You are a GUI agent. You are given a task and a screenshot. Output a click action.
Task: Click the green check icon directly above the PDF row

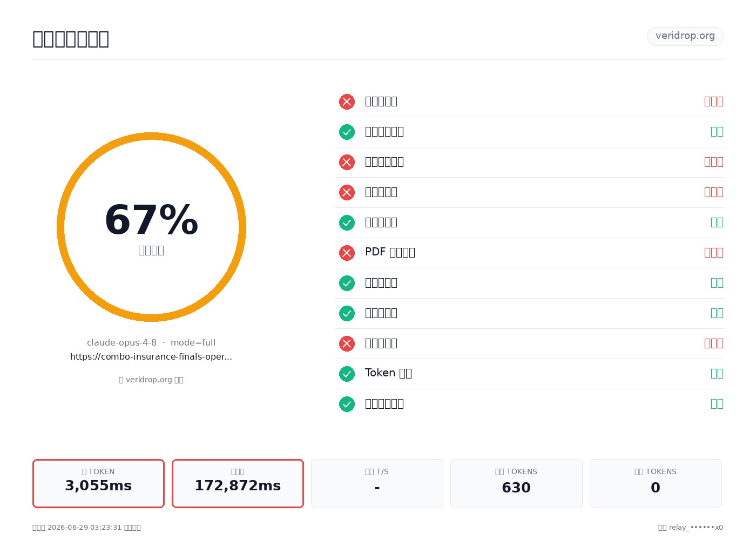pos(347,222)
